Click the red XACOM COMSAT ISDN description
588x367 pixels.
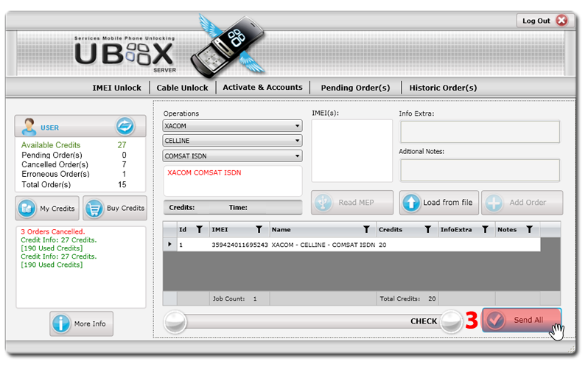coord(204,173)
